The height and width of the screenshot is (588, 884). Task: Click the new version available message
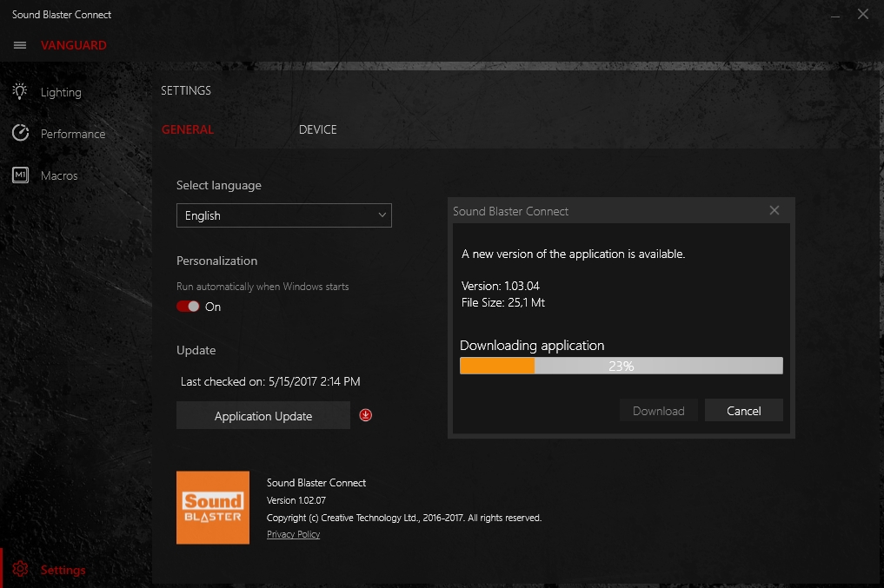tap(574, 254)
